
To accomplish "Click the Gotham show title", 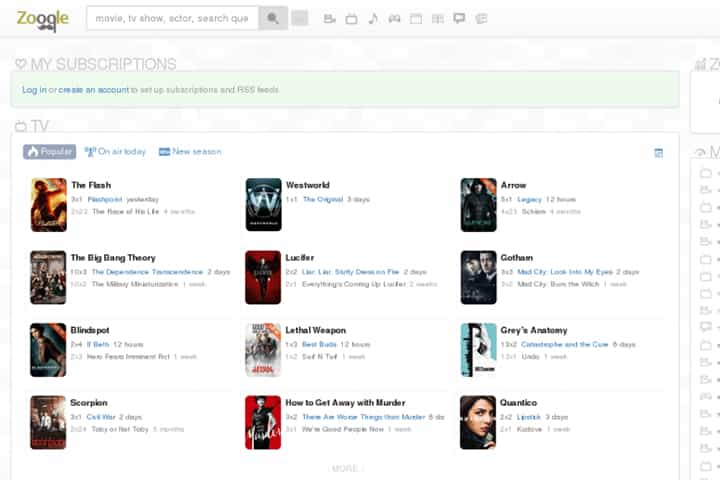I will (x=517, y=258).
